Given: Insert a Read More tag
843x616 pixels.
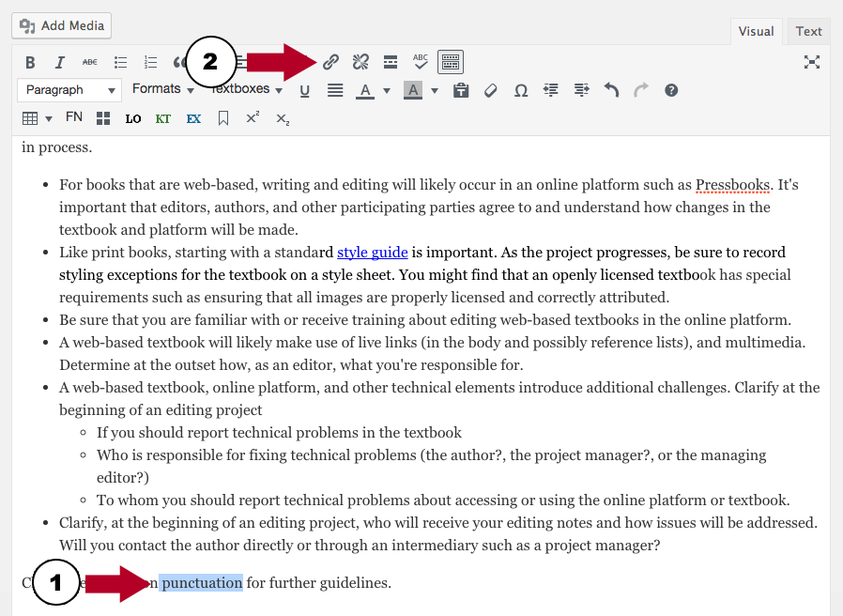Looking at the screenshot, I should tap(391, 62).
